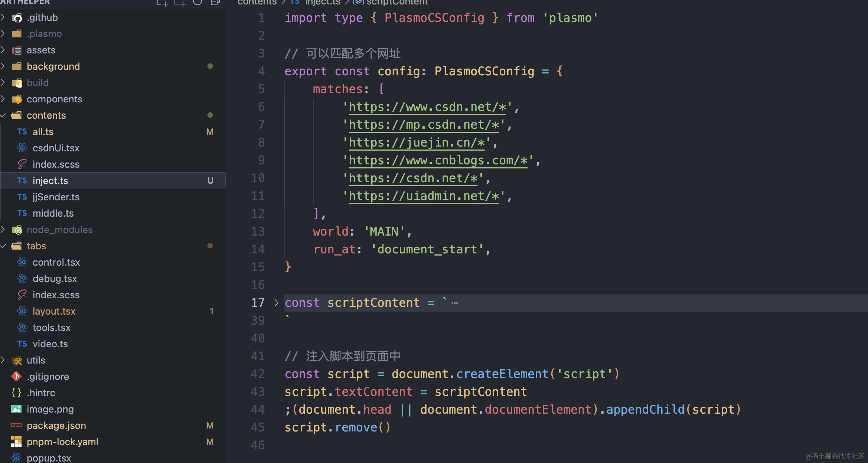This screenshot has width=868, height=463.
Task: Click the https://www.cnblogs.com/* URL
Action: (438, 161)
